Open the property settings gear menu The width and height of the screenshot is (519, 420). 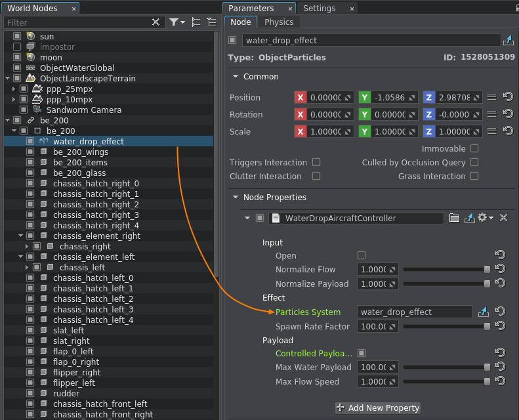[486, 218]
